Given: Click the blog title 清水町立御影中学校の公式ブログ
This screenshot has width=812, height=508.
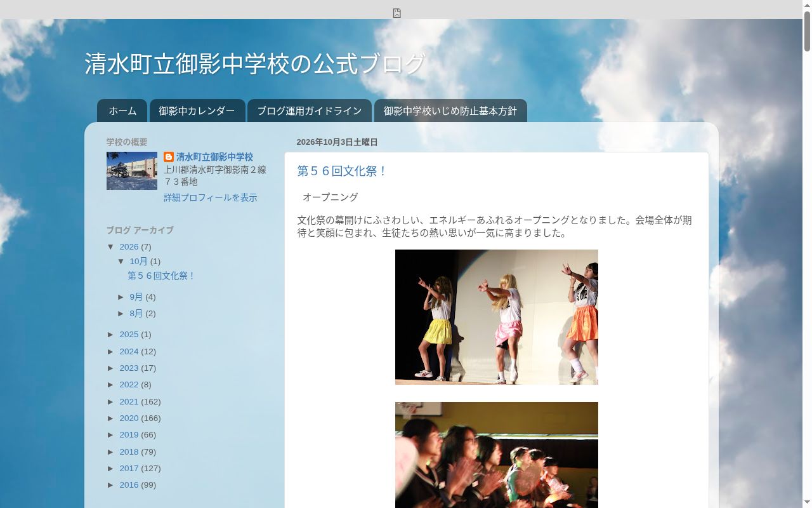Looking at the screenshot, I should [255, 64].
